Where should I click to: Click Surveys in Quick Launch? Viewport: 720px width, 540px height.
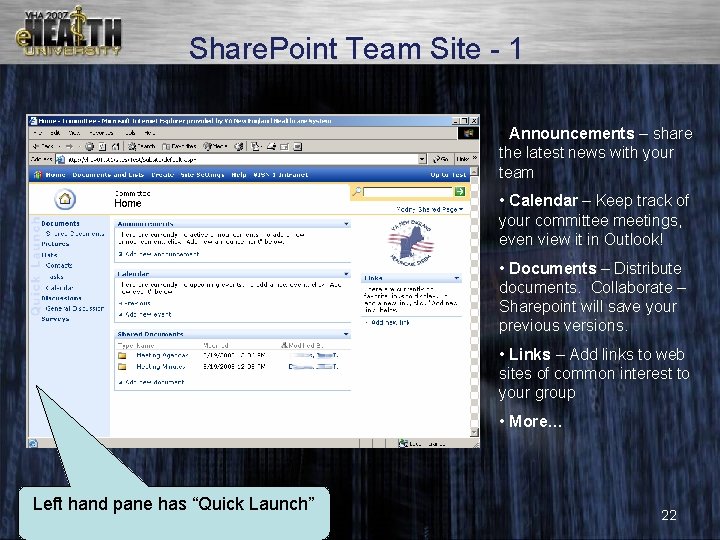pos(55,319)
